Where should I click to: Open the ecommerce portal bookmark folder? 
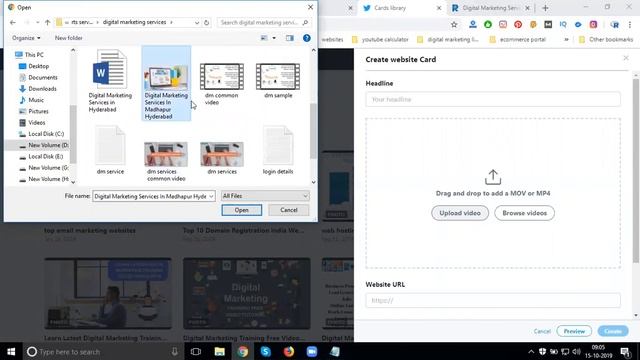[518, 40]
